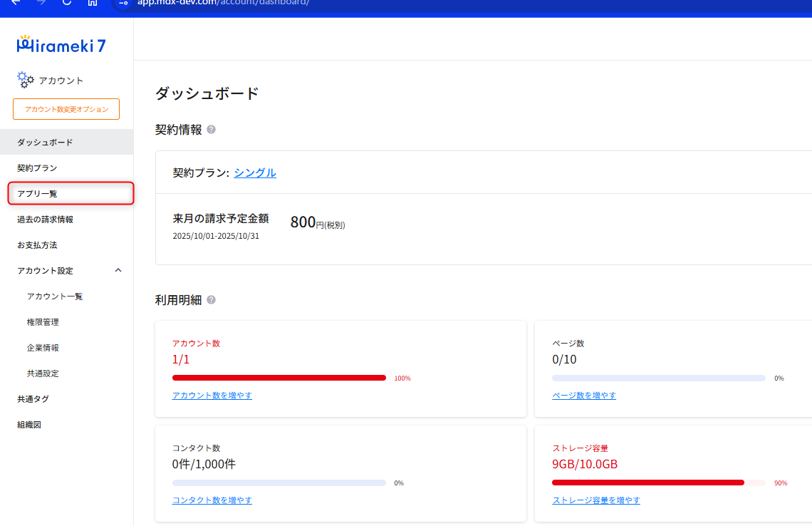This screenshot has height=526, width=812.
Task: Go back using browser back arrow
Action: [x=16, y=2]
